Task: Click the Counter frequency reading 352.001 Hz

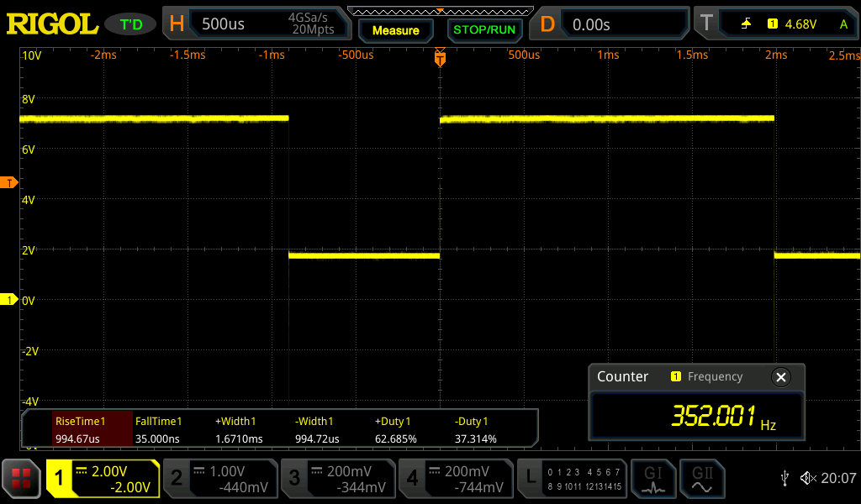Action: (x=724, y=417)
